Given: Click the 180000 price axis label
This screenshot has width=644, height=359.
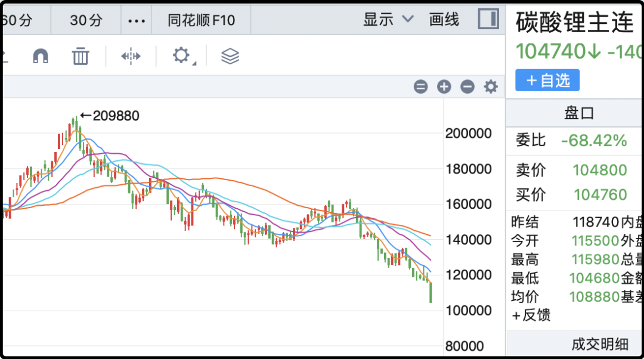Looking at the screenshot, I should point(469,169).
